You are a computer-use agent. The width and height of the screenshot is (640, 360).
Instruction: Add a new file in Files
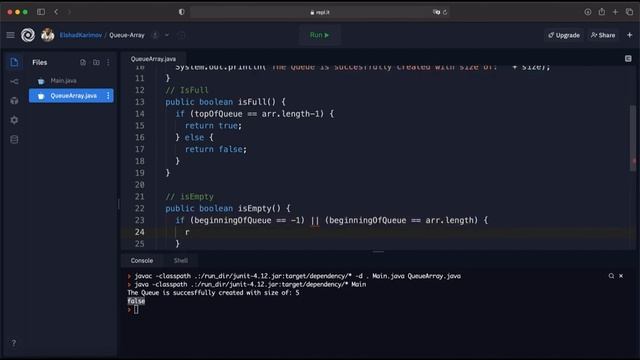click(x=83, y=62)
